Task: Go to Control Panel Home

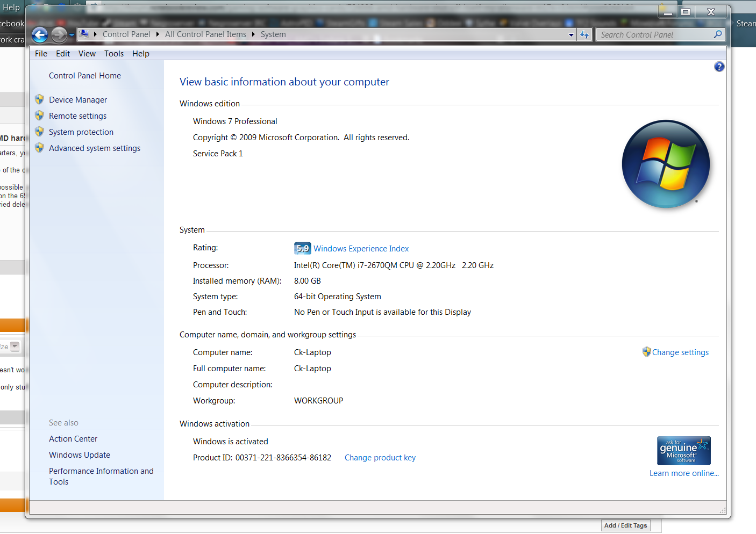Action: [85, 76]
